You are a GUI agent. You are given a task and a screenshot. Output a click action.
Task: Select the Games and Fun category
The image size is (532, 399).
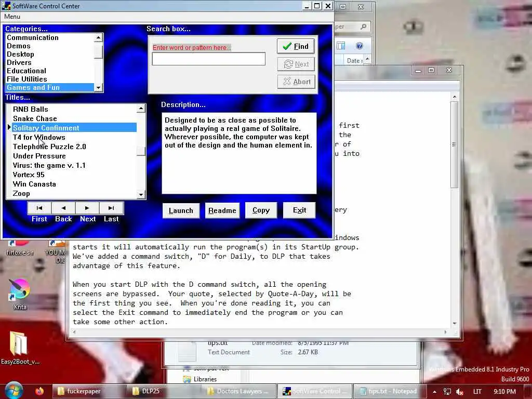[50, 87]
